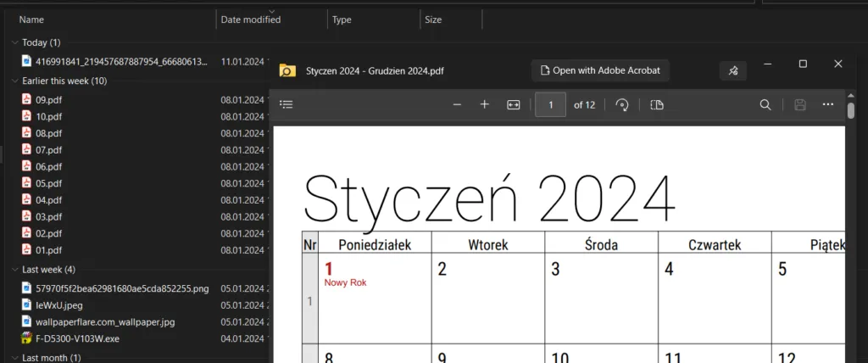Select the 10.pdf file icon

point(26,116)
